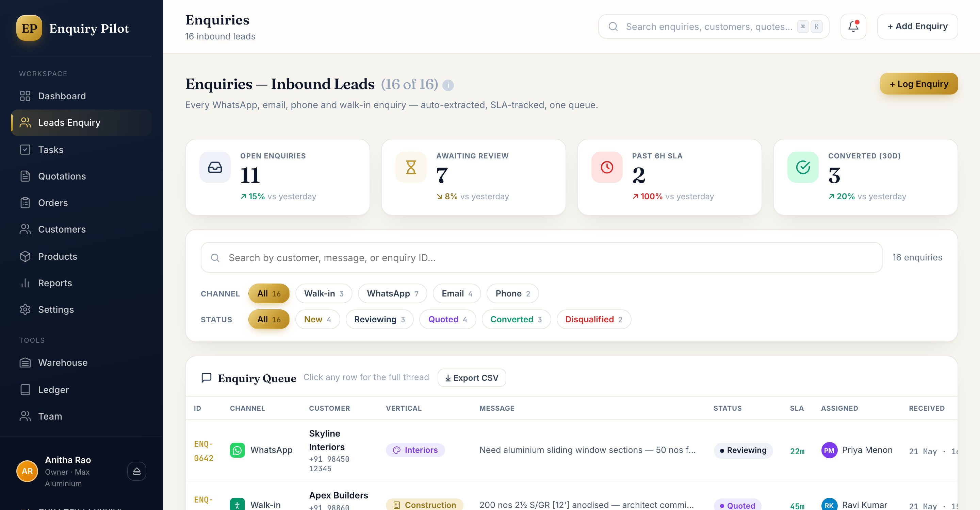Screen dimensions: 980x510
Task: Click the Export CSV button
Action: pos(471,378)
